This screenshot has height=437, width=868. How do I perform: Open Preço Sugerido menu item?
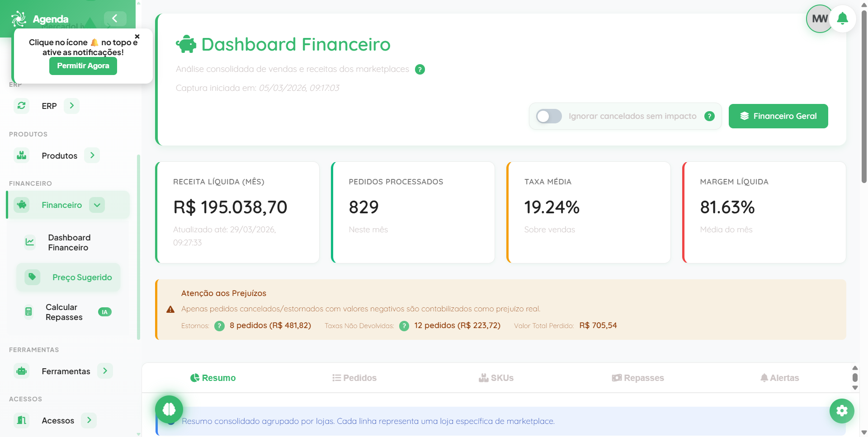click(x=69, y=277)
